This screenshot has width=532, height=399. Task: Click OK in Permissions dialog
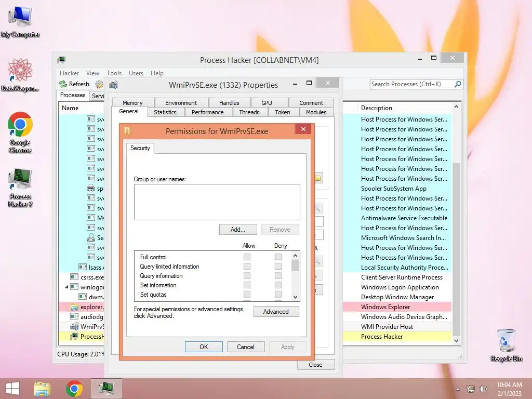click(x=204, y=347)
